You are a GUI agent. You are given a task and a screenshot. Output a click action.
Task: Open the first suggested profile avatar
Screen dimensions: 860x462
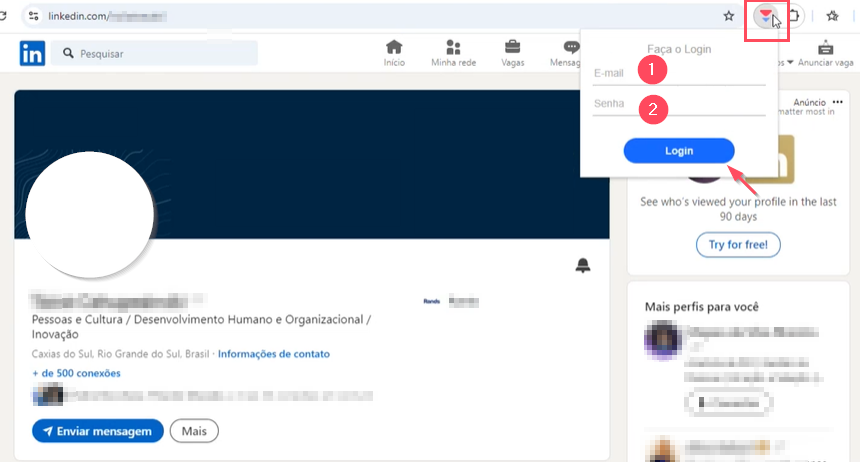click(x=663, y=340)
